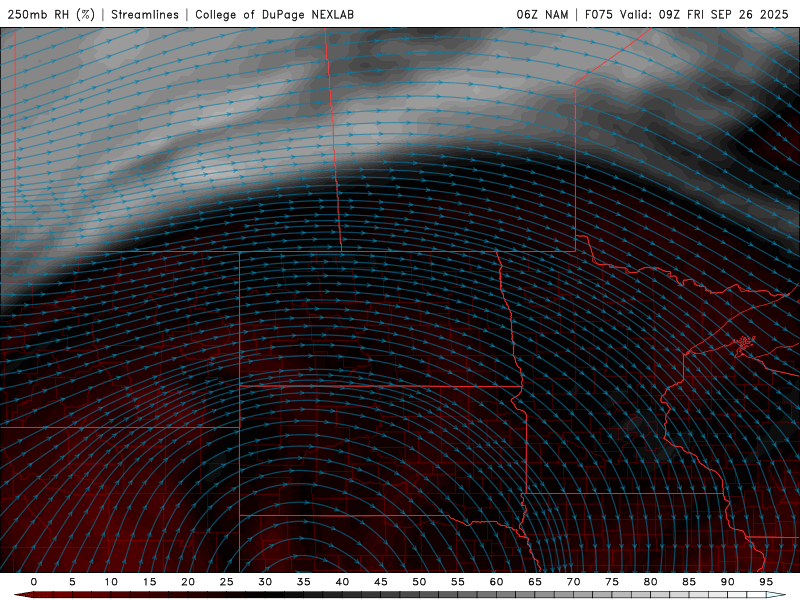Click the '06Z NAM' model run label

click(x=542, y=14)
